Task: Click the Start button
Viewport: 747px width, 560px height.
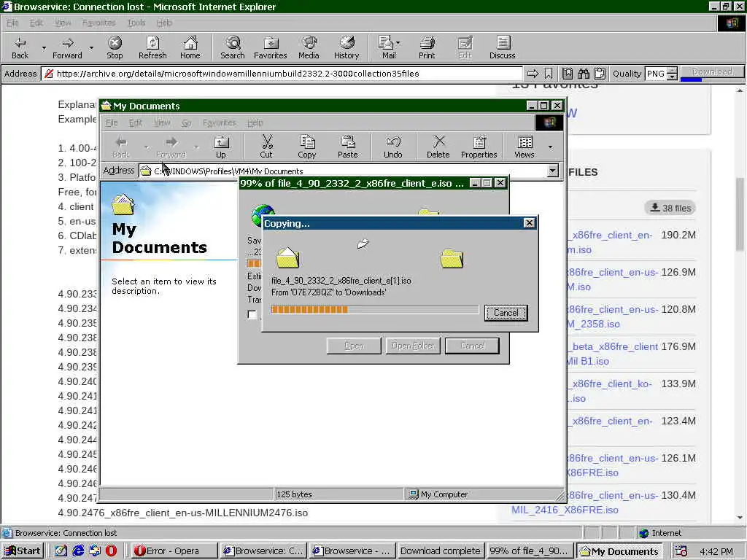Action: [23, 551]
